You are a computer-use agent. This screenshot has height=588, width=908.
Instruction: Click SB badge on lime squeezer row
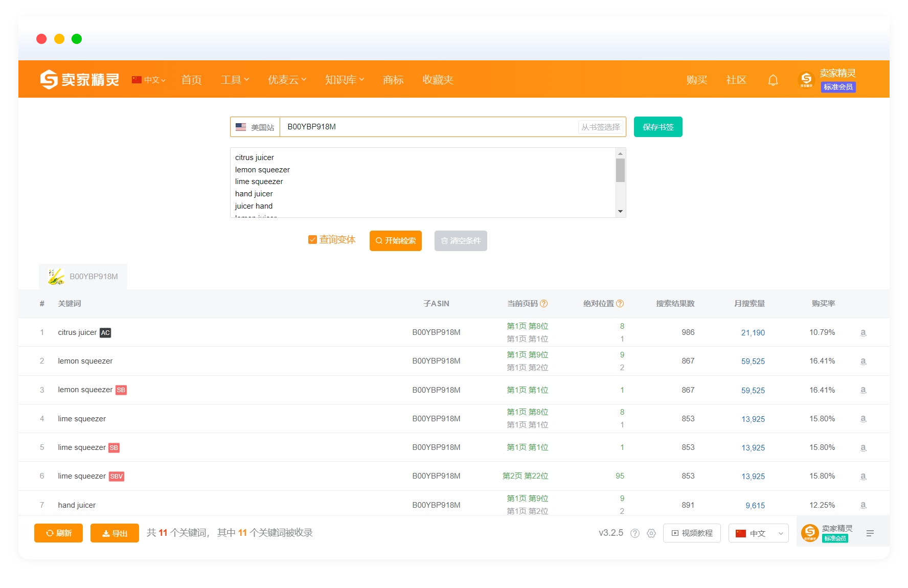click(x=114, y=447)
